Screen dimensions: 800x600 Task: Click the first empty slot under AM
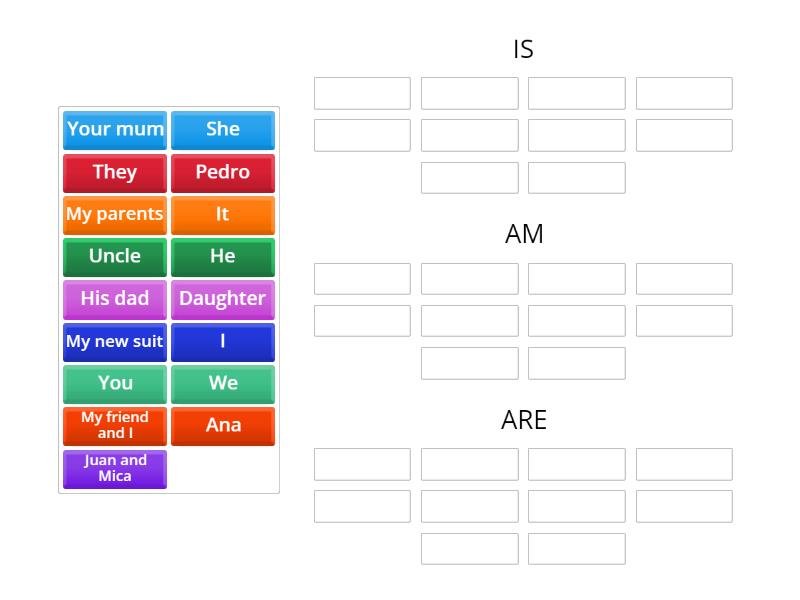[x=362, y=278]
